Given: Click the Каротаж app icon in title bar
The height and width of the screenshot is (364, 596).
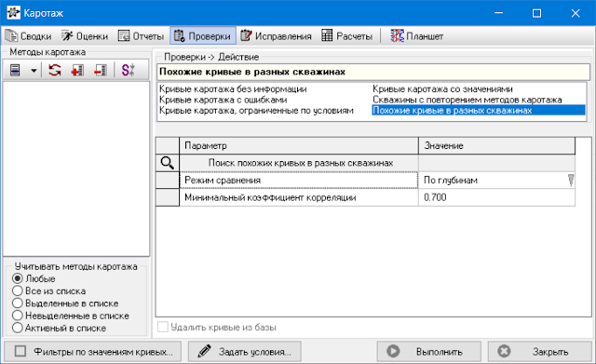Looking at the screenshot, I should pos(13,13).
